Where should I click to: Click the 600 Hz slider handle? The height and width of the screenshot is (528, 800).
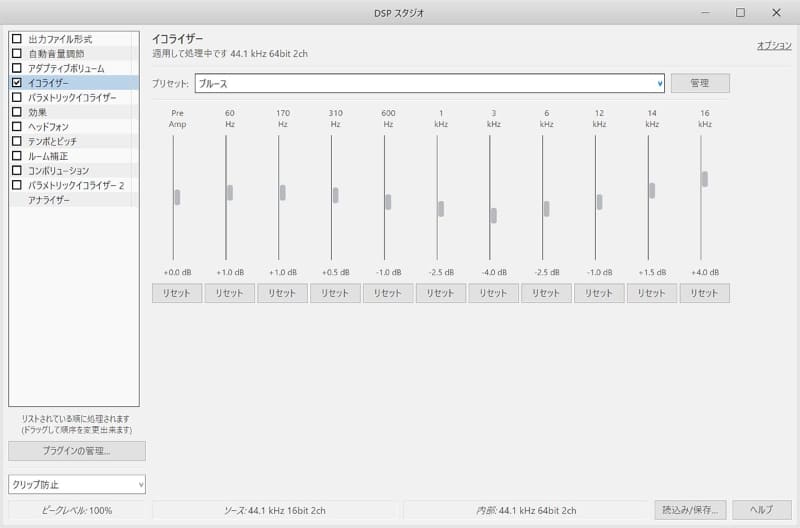click(388, 202)
